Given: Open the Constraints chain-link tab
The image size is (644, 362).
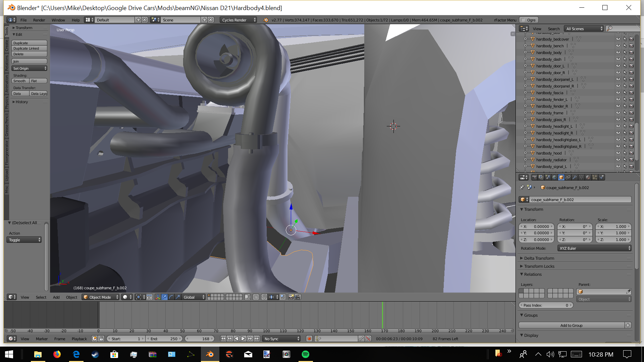Looking at the screenshot, I should click(568, 177).
